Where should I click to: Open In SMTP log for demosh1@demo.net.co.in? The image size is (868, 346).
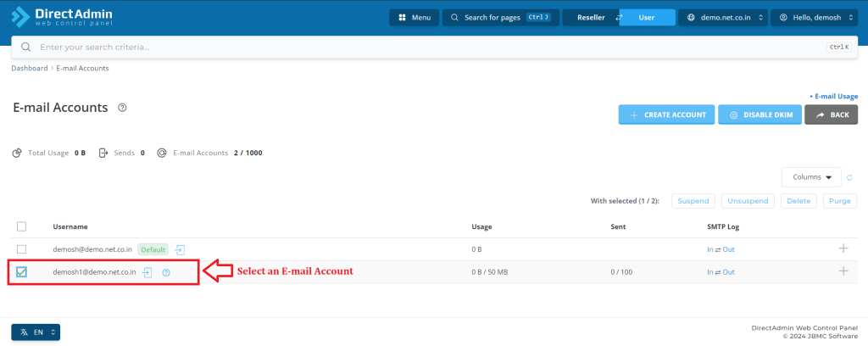[x=710, y=272]
